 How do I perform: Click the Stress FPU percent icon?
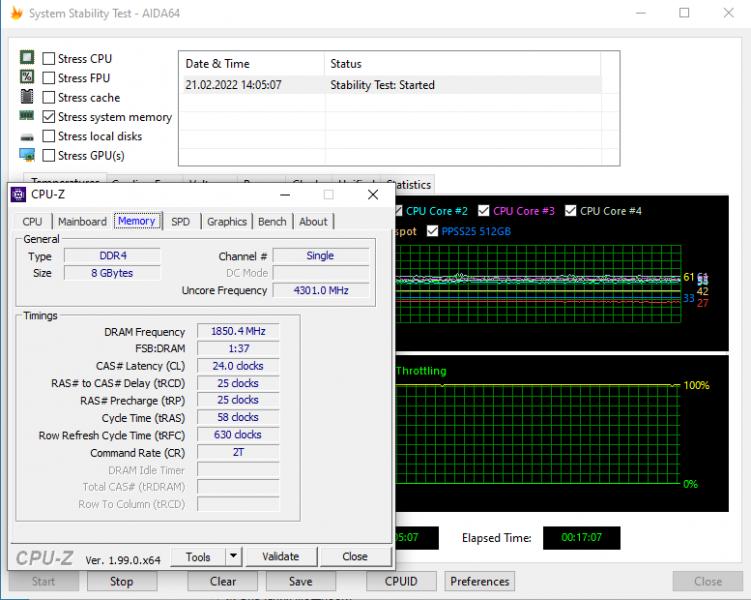27,77
